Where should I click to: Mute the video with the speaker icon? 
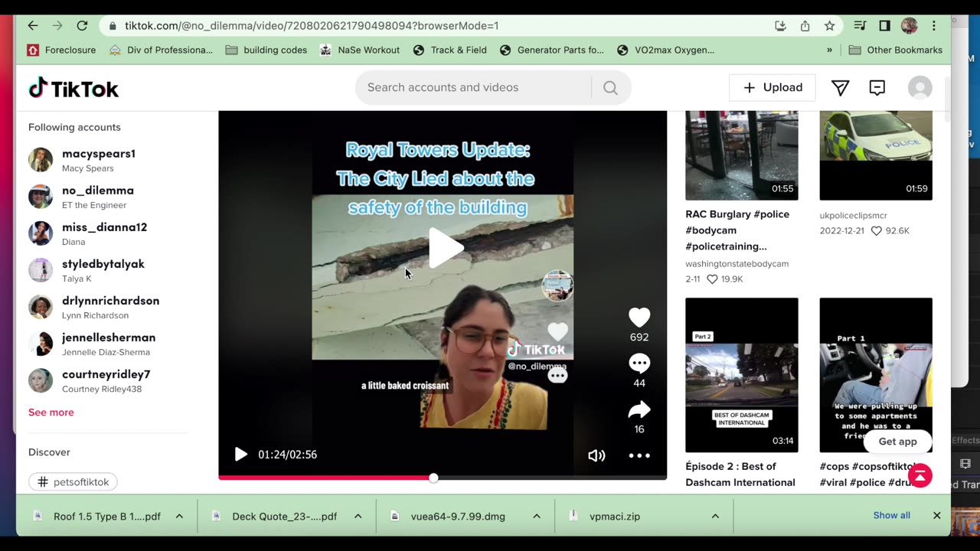[x=596, y=455]
